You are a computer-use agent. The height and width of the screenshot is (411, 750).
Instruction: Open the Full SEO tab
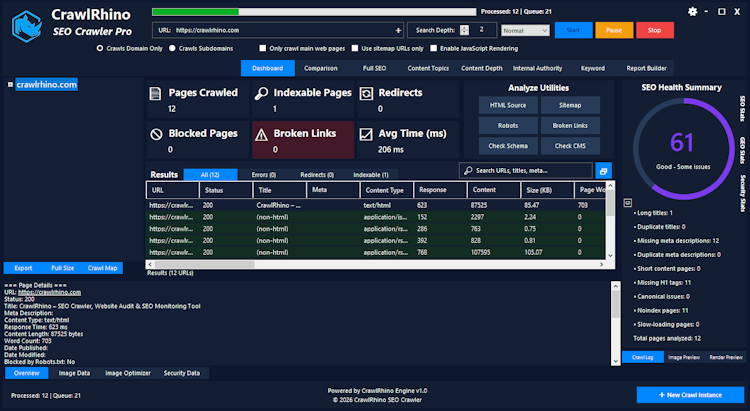pos(374,68)
